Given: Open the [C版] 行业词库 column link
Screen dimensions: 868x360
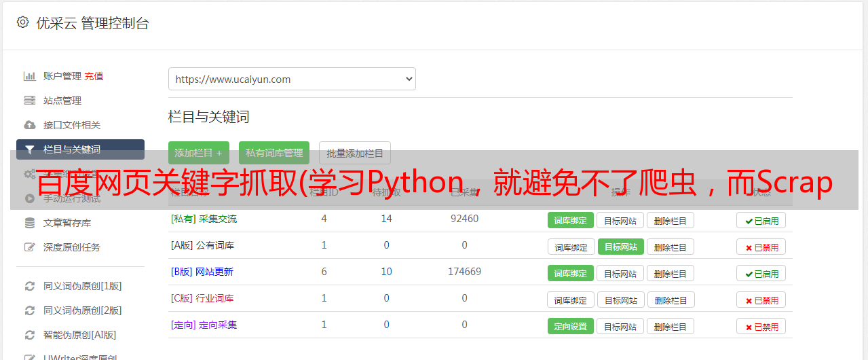Looking at the screenshot, I should pos(202,298).
